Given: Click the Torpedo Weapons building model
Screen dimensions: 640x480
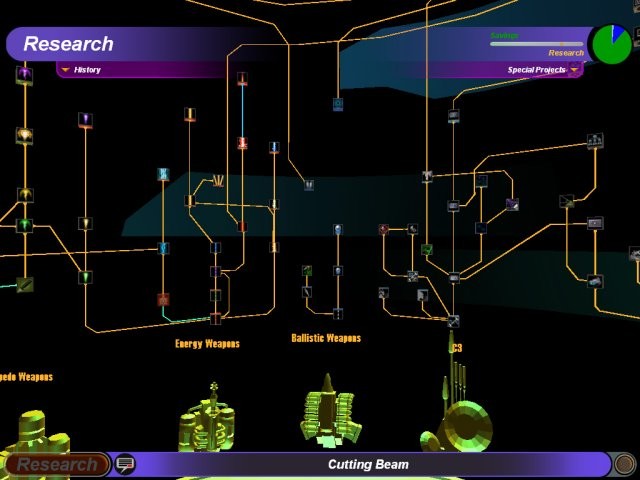Looking at the screenshot, I should pos(28,435).
